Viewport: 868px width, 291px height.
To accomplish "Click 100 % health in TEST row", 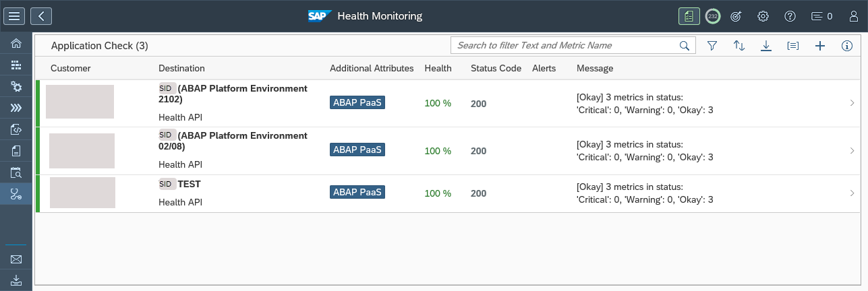I will pyautogui.click(x=438, y=193).
